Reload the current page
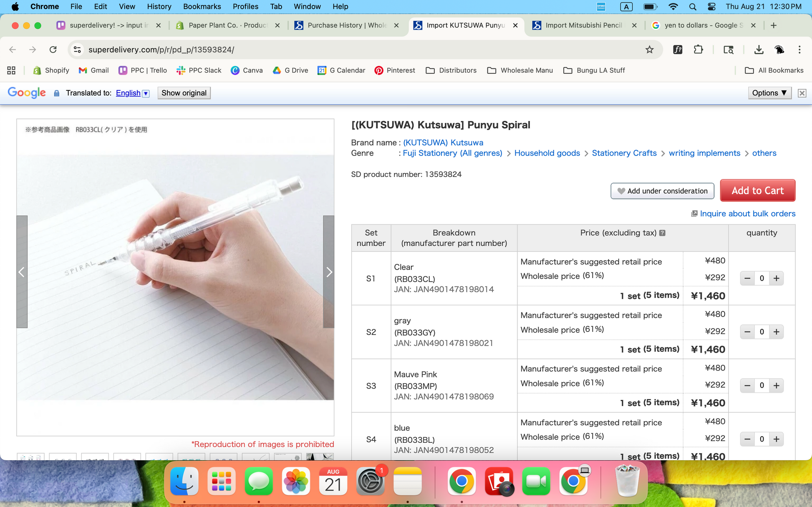Screen dimensions: 812x507 pos(53,50)
